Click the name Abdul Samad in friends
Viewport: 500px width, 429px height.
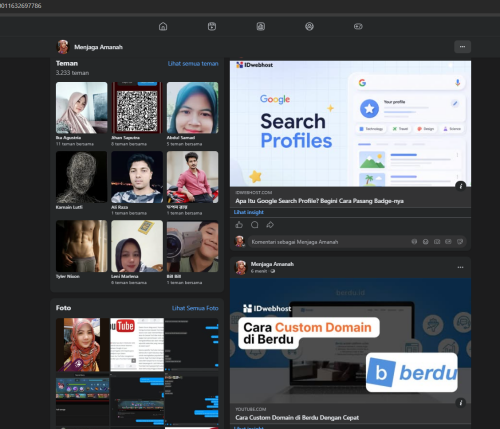(181, 138)
